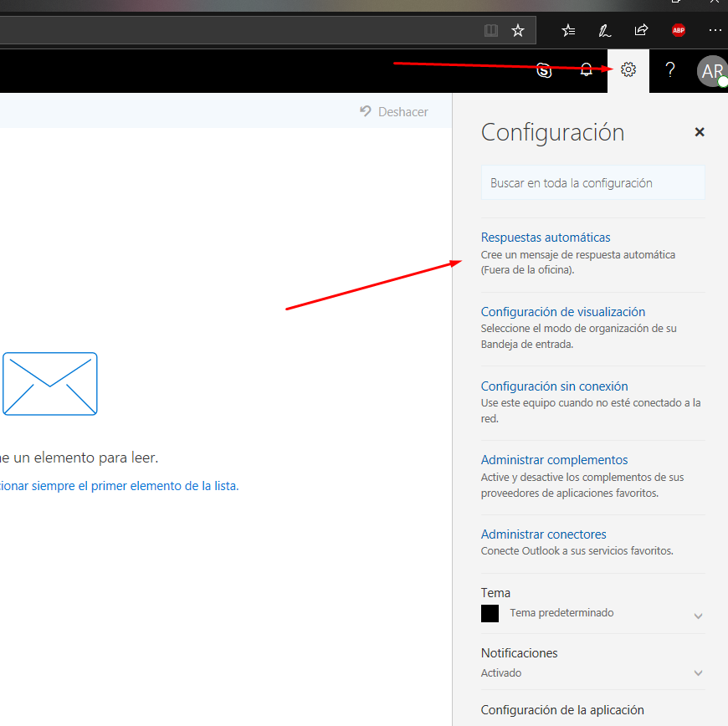Click the Deshacer undo button
728x726 pixels.
[x=394, y=111]
